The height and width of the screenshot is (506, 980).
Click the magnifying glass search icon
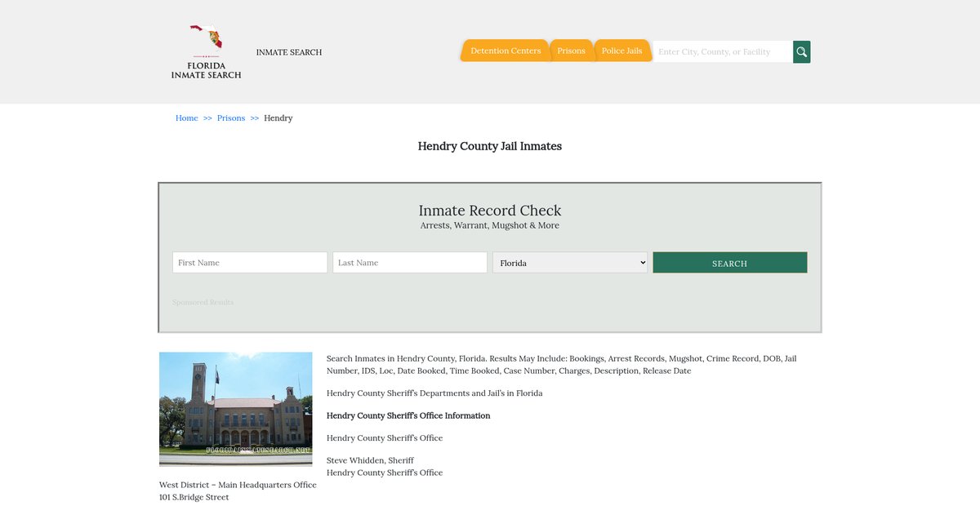click(x=801, y=52)
